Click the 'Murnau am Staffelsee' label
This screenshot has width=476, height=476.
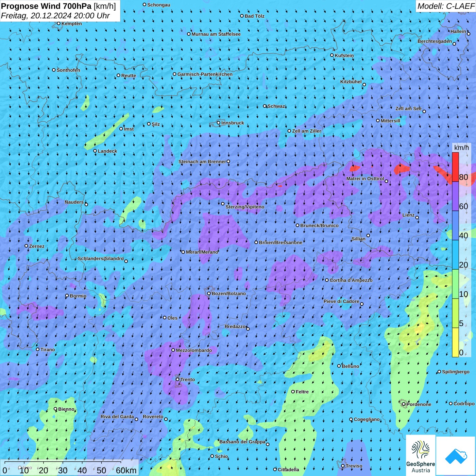point(216,34)
